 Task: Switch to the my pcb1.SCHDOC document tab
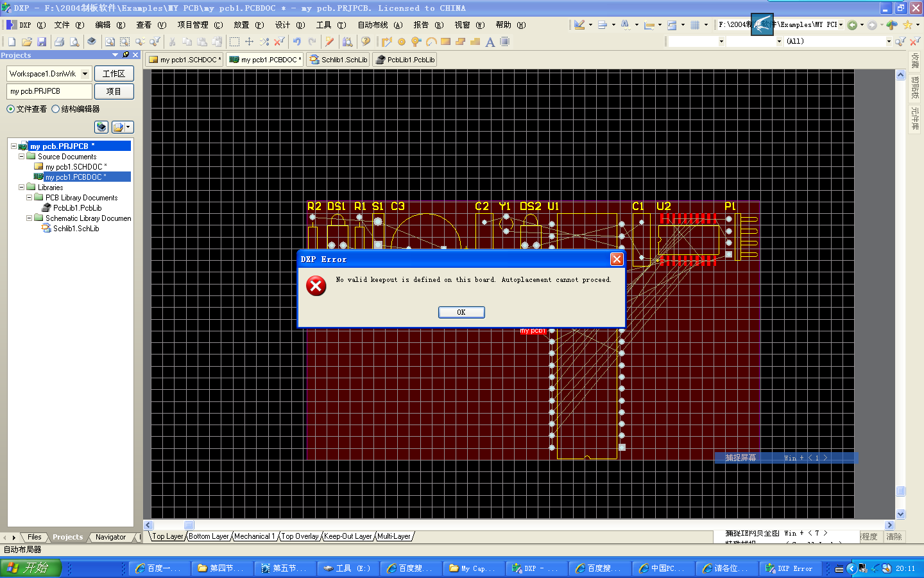point(185,60)
